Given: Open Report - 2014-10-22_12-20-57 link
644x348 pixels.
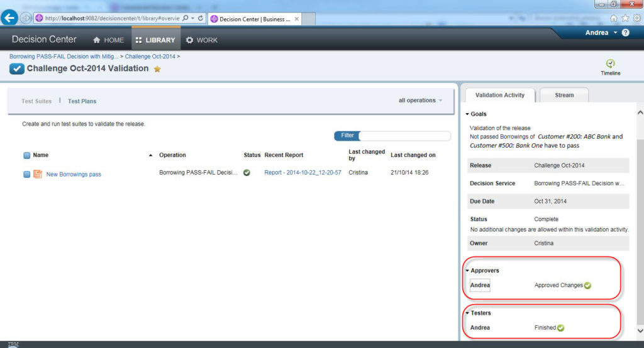Looking at the screenshot, I should click(x=303, y=173).
